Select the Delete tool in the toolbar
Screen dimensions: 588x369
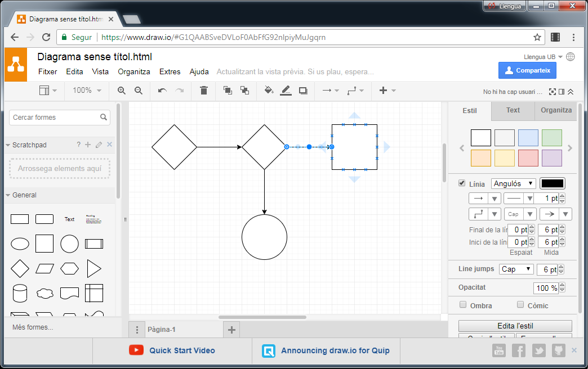click(203, 91)
